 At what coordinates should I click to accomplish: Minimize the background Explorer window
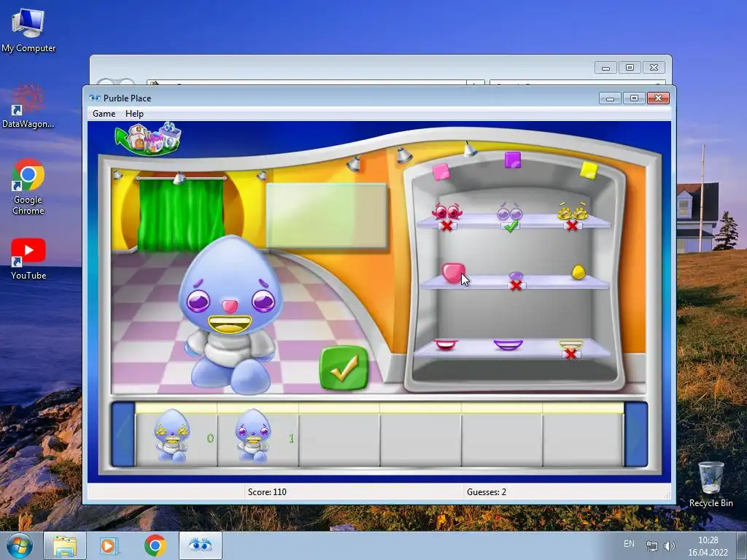[x=605, y=68]
